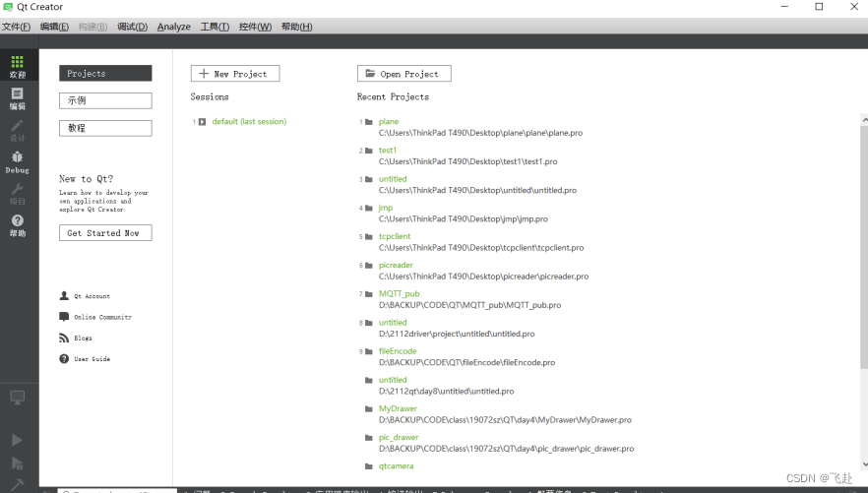This screenshot has height=493, width=868.
Task: Click folder icon next to qtcamera project
Action: click(x=369, y=466)
